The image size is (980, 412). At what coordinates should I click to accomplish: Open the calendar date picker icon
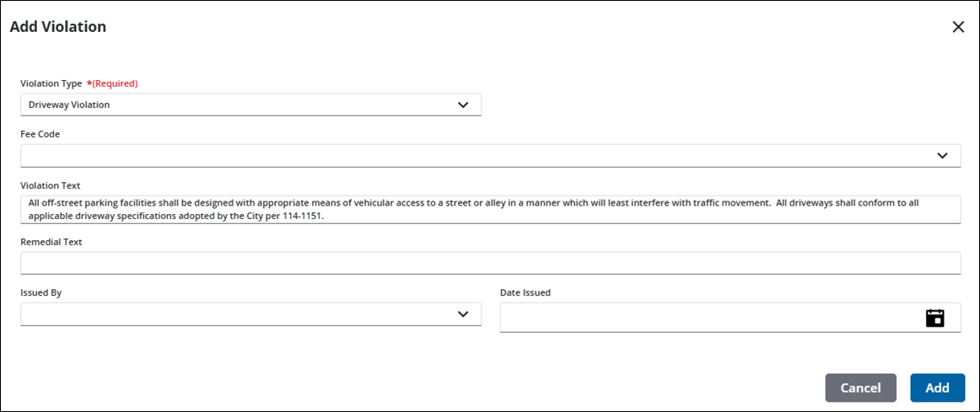point(934,318)
